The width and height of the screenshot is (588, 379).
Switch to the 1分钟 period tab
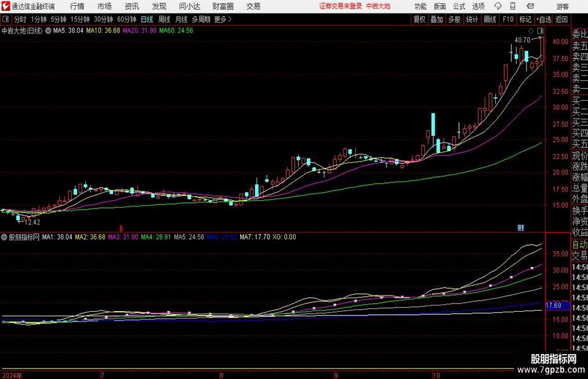[x=38, y=19]
